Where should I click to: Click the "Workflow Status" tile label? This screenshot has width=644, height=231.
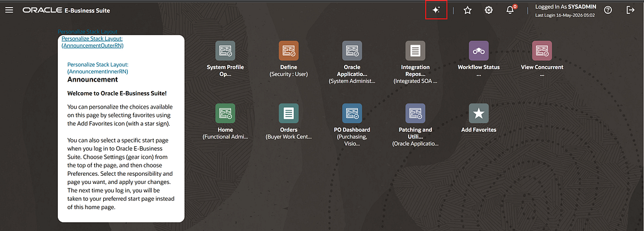479,67
